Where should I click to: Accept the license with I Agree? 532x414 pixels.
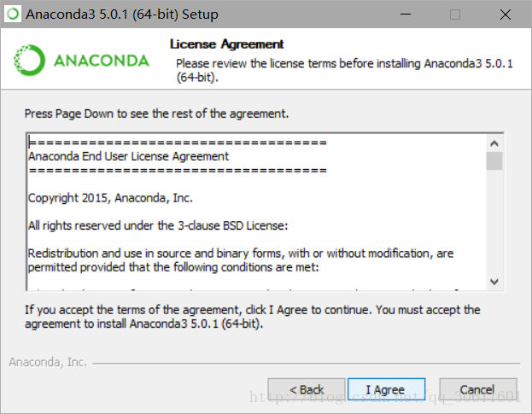387,389
